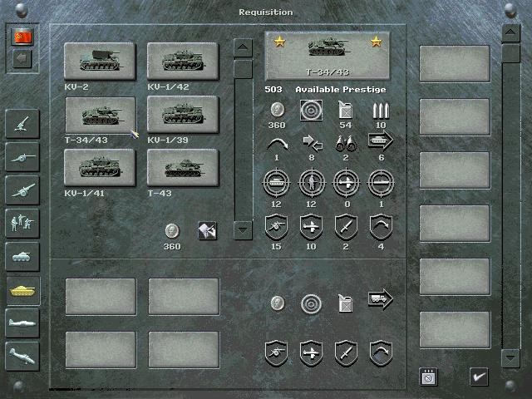
Task: Click the cancel button beside the checkmark
Action: [429, 376]
